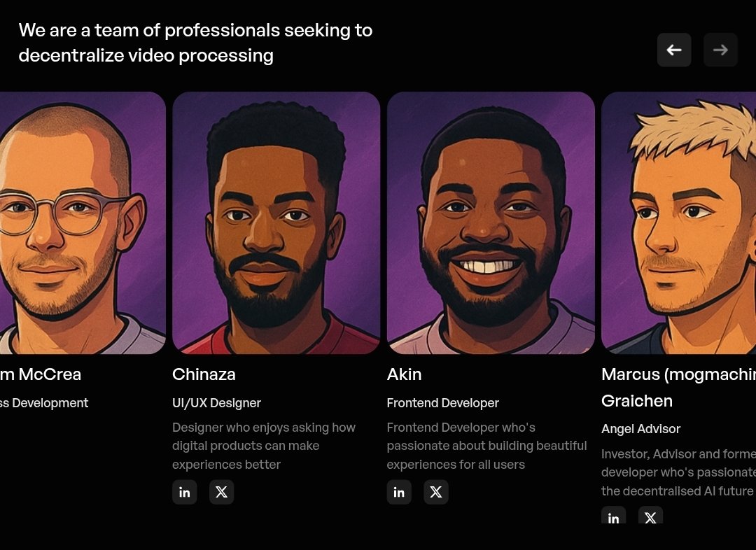Click the decentralize video processing headline

click(x=195, y=43)
